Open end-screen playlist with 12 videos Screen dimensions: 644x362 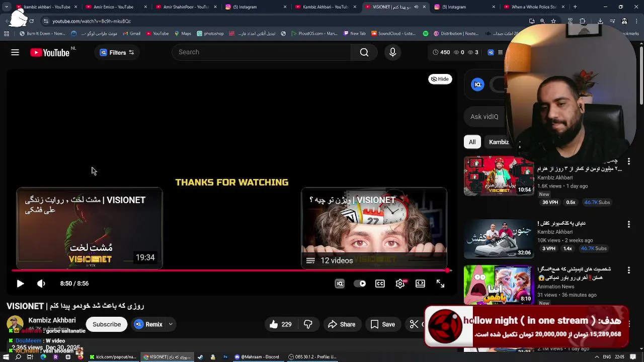click(374, 228)
